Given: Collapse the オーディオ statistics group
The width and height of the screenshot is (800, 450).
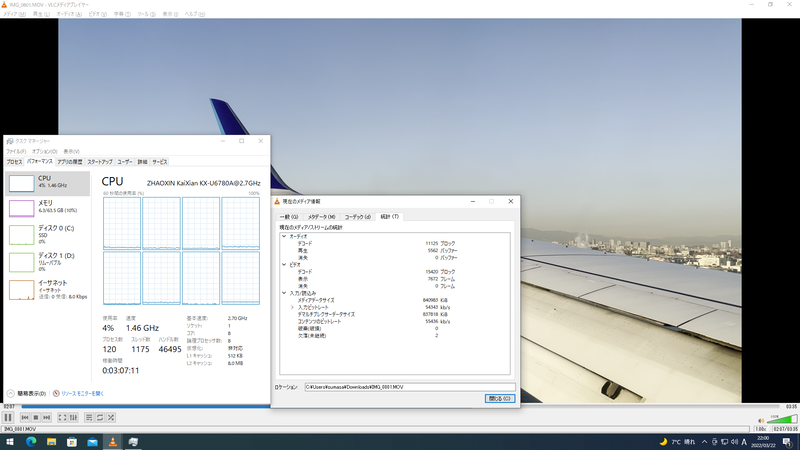Looking at the screenshot, I should coord(284,236).
